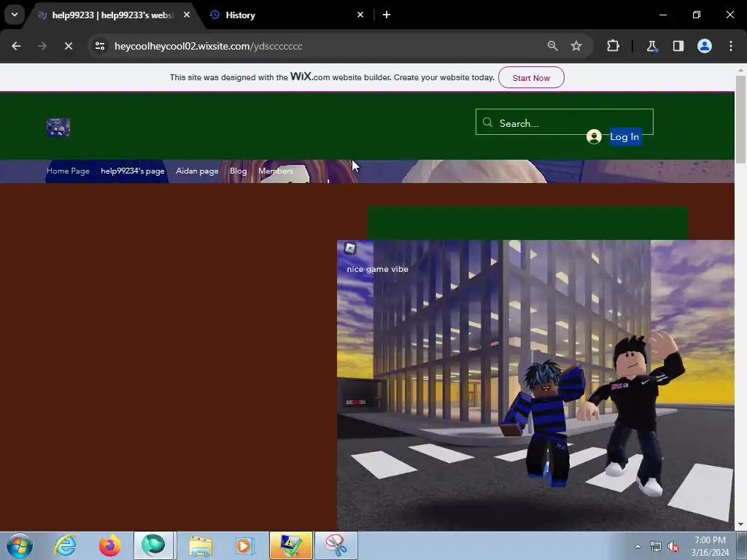Open the Extensions puzzle icon

point(613,46)
